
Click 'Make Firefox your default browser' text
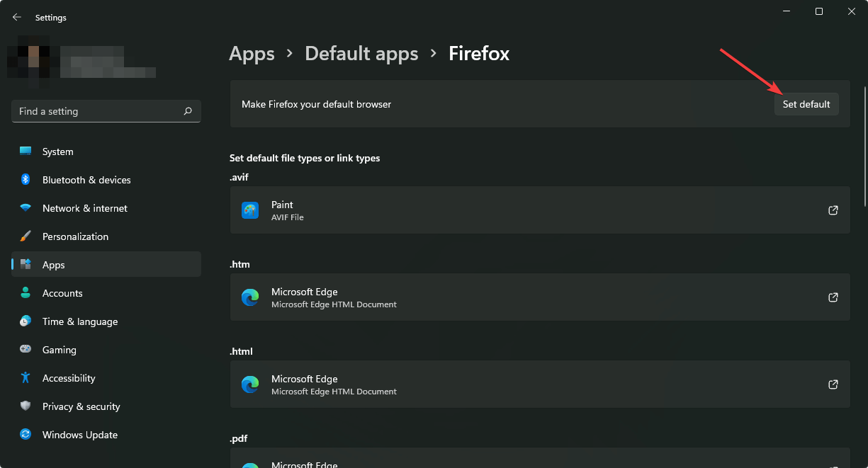[316, 104]
